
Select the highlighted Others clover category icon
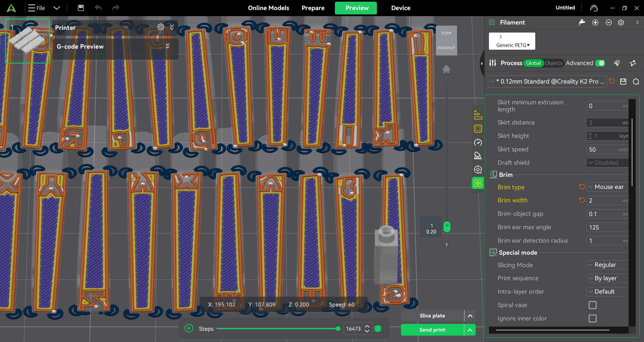(x=478, y=183)
